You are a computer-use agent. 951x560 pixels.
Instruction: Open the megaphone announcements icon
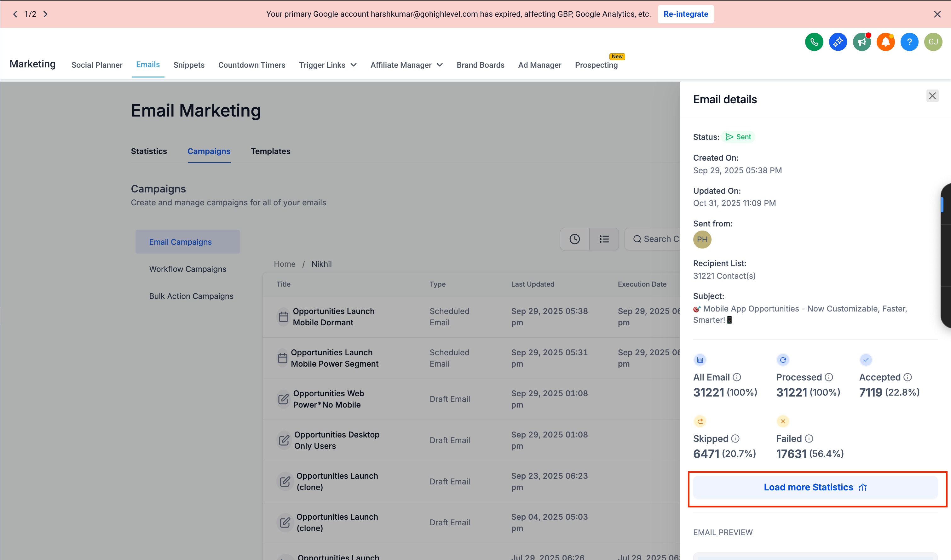[x=862, y=42]
